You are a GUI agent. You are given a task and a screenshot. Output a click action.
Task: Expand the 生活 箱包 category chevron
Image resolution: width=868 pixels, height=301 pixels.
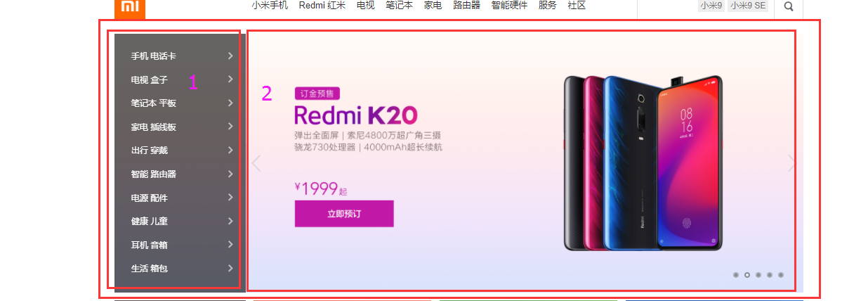[x=230, y=268]
